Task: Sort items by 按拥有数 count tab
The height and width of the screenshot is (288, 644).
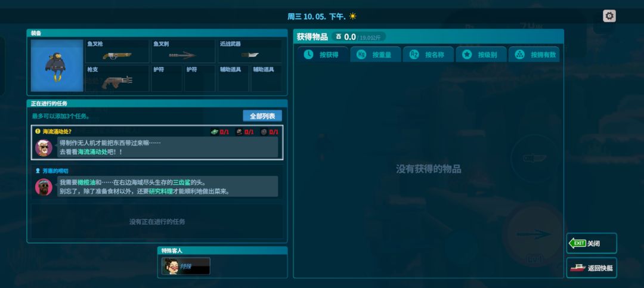Action: click(534, 55)
